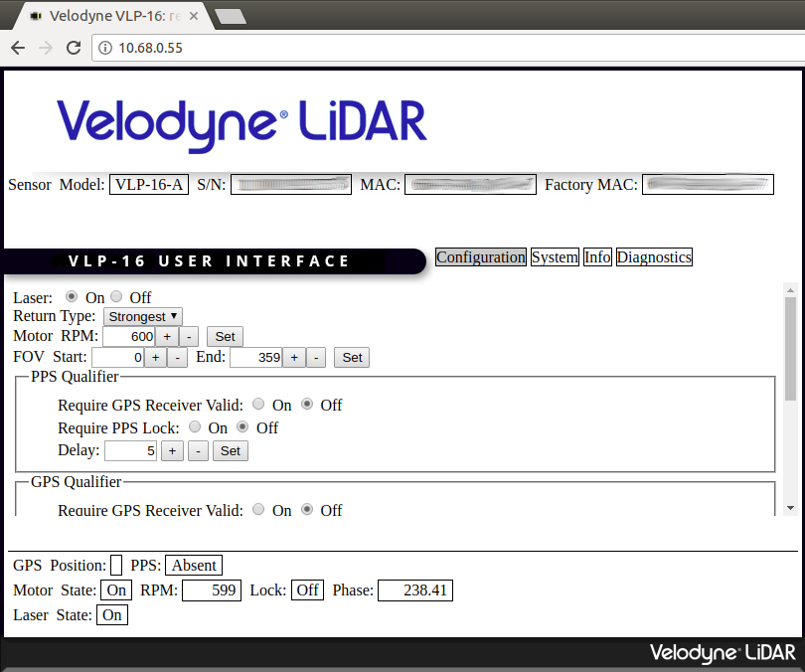Viewport: 805px width, 672px height.
Task: Click Set next to Delay
Action: (231, 450)
